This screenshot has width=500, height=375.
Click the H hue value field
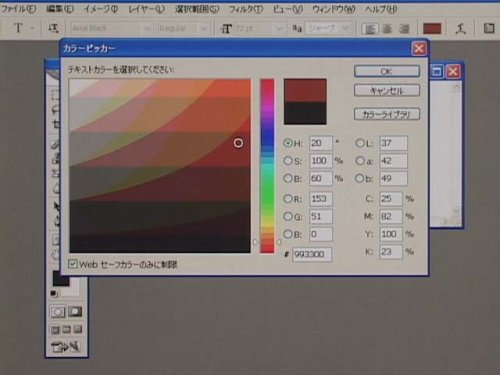[321, 143]
